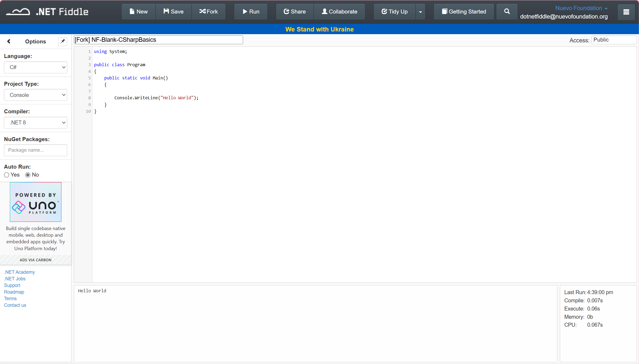Fork the NF-Blank-CSharpBasics fiddle
The image size is (639, 364).
coord(209,11)
